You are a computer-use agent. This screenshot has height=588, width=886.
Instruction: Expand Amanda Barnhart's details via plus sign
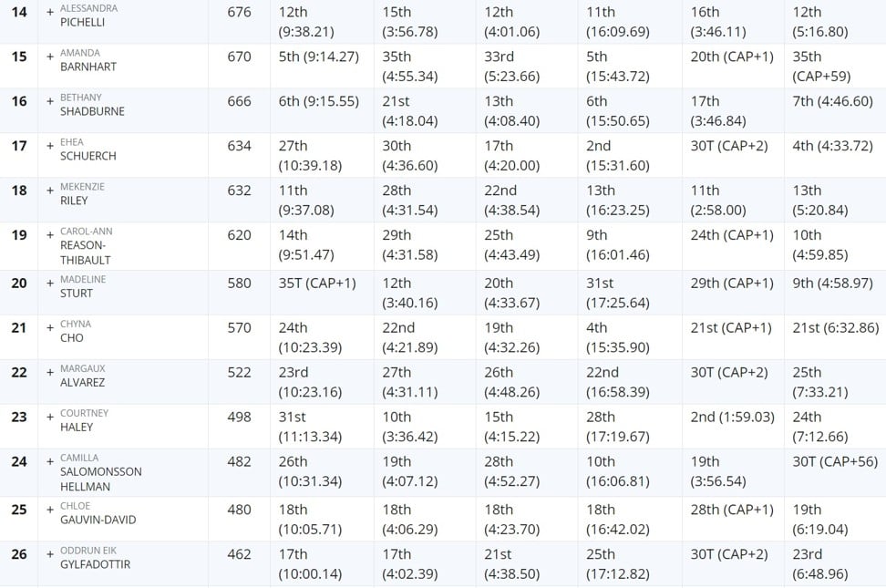tap(50, 57)
